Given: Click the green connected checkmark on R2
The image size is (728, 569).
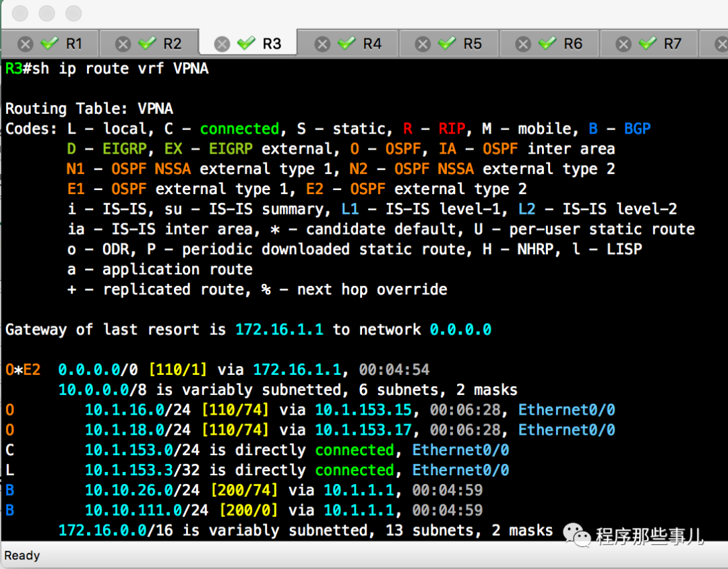Looking at the screenshot, I should 147,43.
